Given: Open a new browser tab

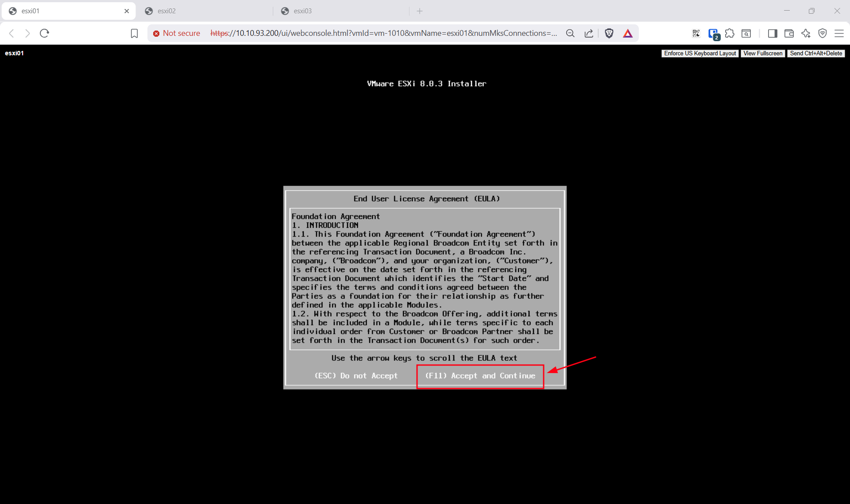Looking at the screenshot, I should (x=420, y=11).
